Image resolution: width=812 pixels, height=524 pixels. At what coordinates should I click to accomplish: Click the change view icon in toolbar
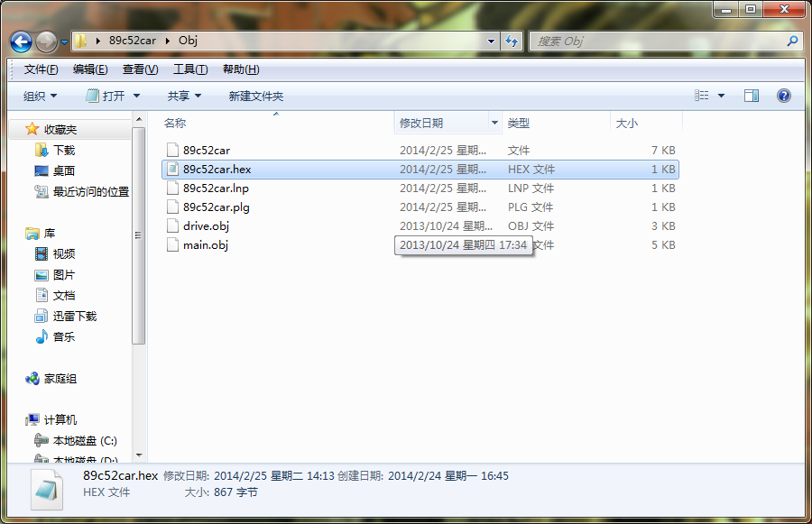click(x=702, y=96)
